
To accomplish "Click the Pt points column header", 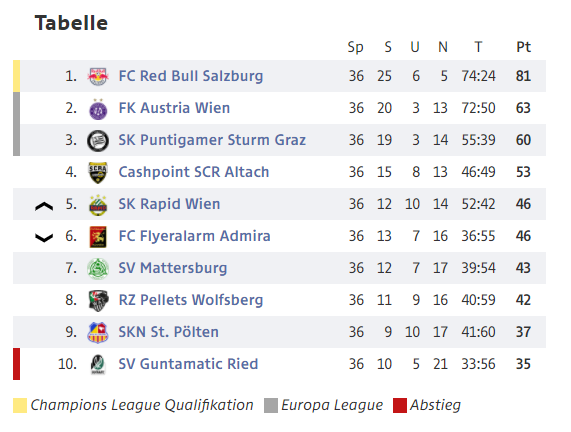I will [524, 47].
